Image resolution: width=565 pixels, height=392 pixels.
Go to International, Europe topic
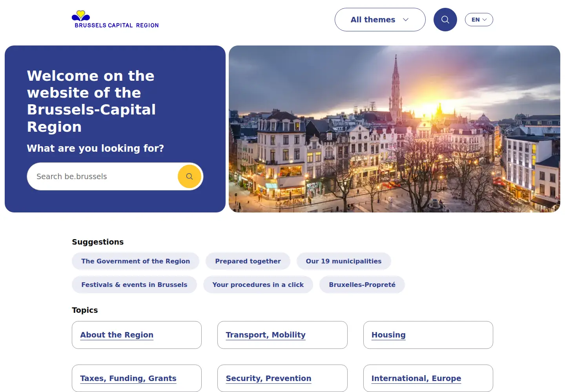428,378
